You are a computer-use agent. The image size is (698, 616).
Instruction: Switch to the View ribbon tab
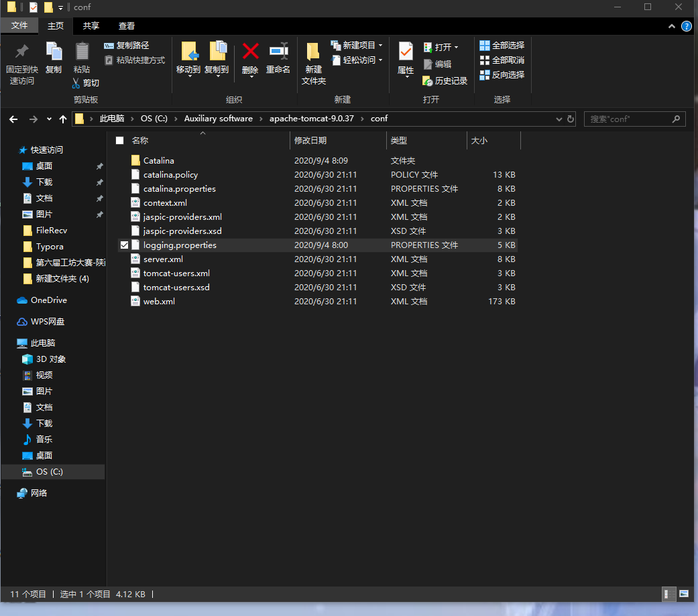[127, 26]
